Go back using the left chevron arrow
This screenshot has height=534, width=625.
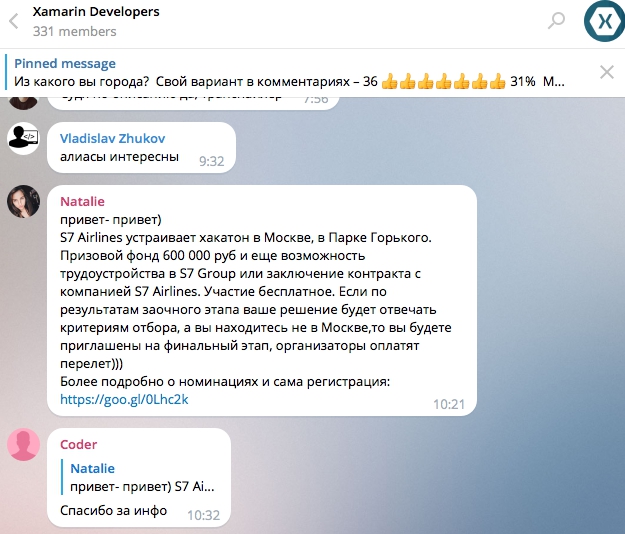(x=14, y=21)
